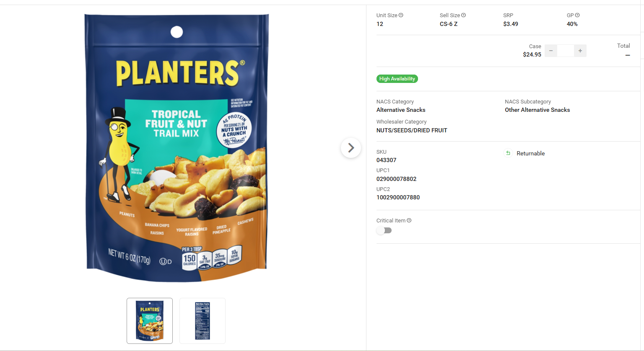Click the High Availability badge
644x351 pixels.
(397, 79)
